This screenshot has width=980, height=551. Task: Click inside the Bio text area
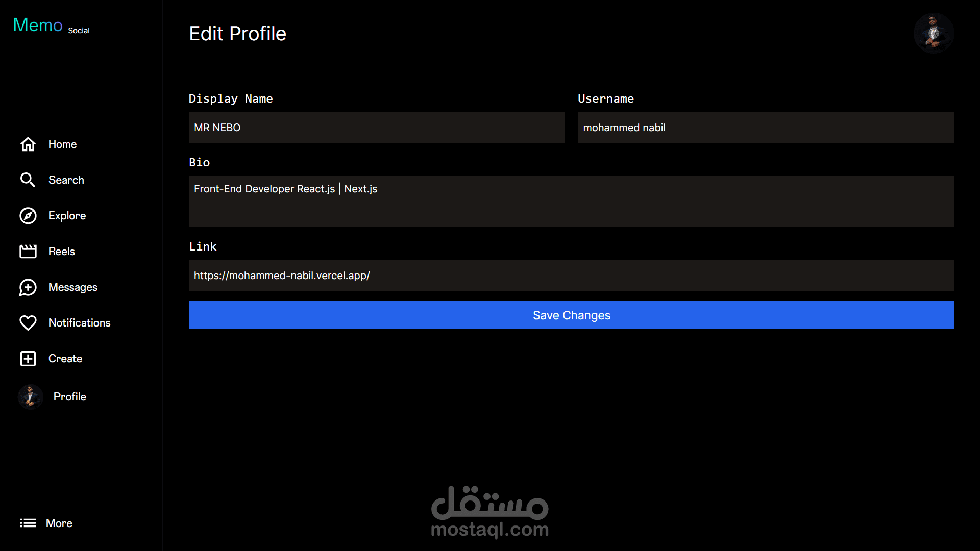click(571, 202)
